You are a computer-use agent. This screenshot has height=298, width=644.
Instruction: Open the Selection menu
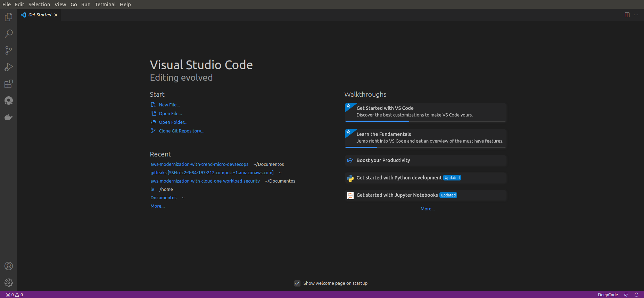pos(39,5)
